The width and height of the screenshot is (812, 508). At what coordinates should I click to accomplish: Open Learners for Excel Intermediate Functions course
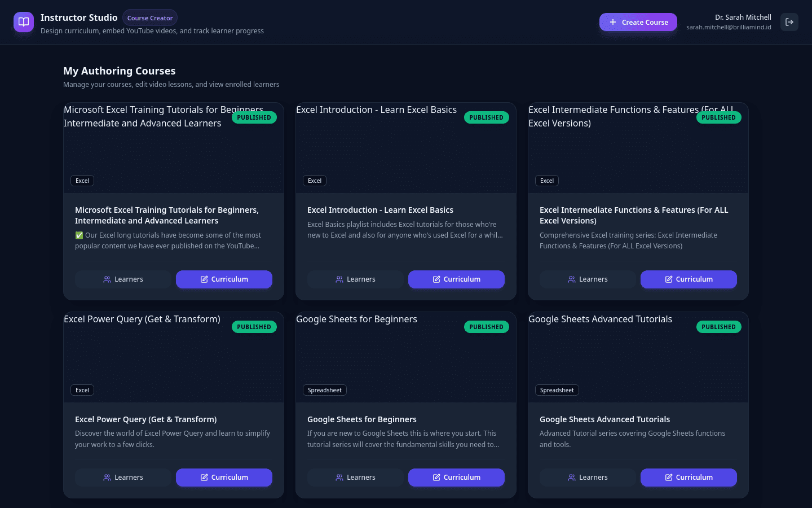pos(588,279)
